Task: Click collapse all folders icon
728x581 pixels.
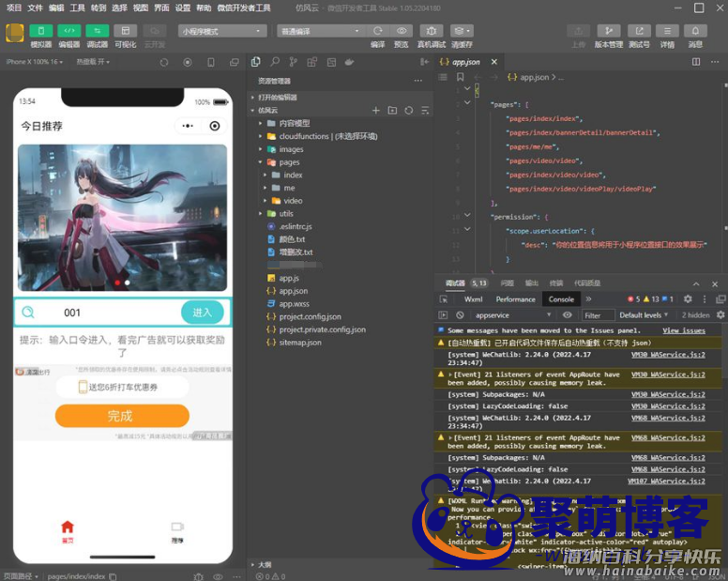Action: pyautogui.click(x=425, y=110)
